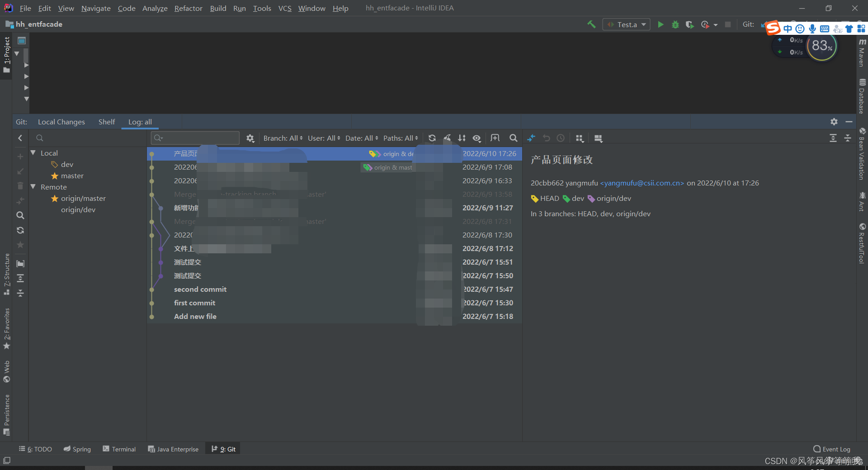The width and height of the screenshot is (868, 470).
Task: Click the search icon in branches sidebar
Action: tap(20, 215)
